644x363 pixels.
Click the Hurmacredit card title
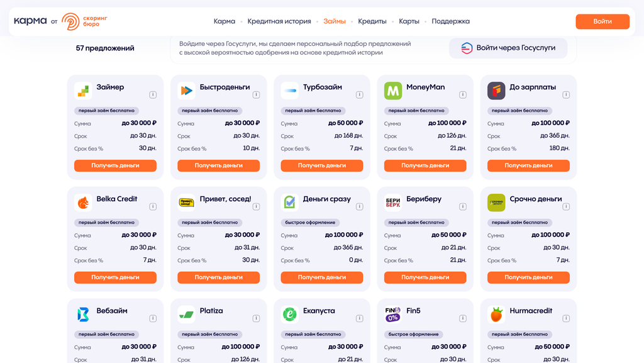pos(531,311)
